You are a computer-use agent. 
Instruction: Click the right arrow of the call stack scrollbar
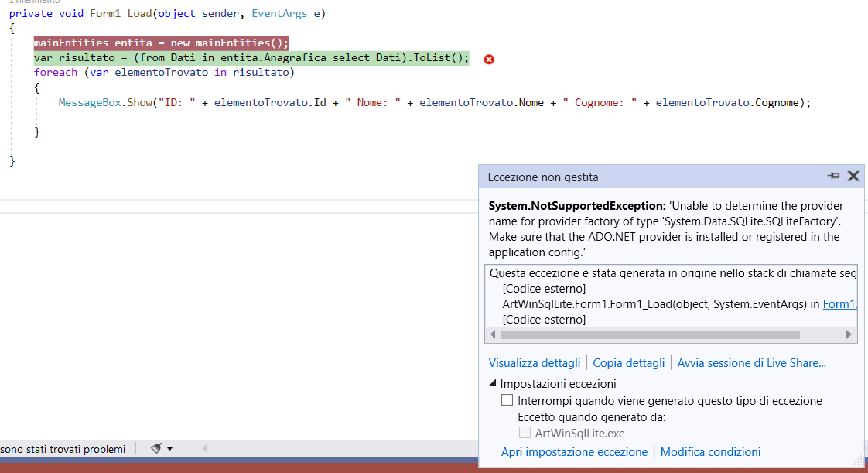[849, 334]
